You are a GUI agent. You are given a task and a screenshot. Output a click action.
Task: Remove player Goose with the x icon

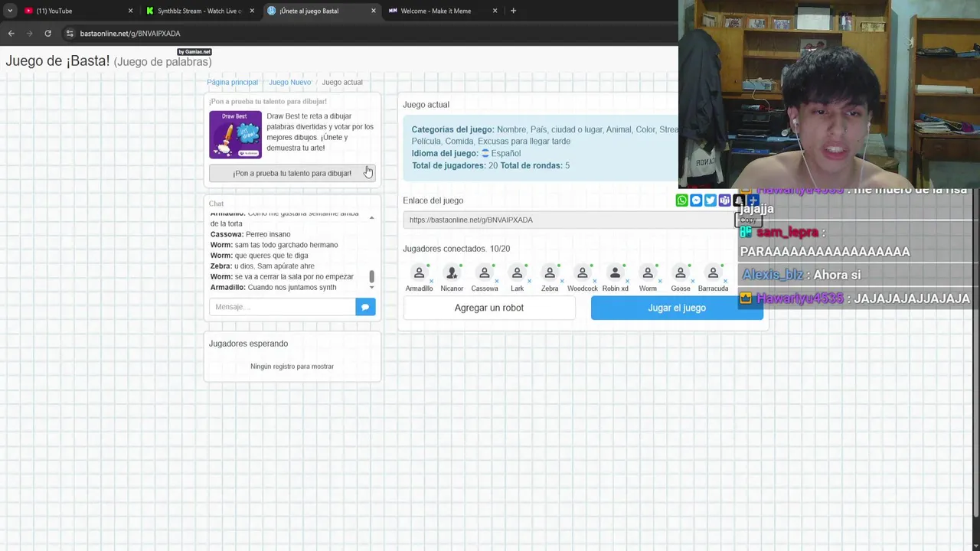pyautogui.click(x=693, y=281)
